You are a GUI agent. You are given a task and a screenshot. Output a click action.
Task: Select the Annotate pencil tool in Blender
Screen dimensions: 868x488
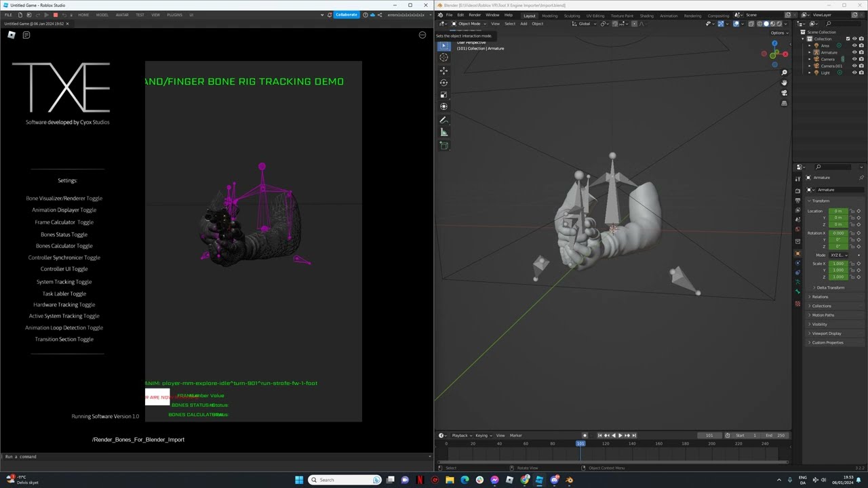[x=443, y=120]
